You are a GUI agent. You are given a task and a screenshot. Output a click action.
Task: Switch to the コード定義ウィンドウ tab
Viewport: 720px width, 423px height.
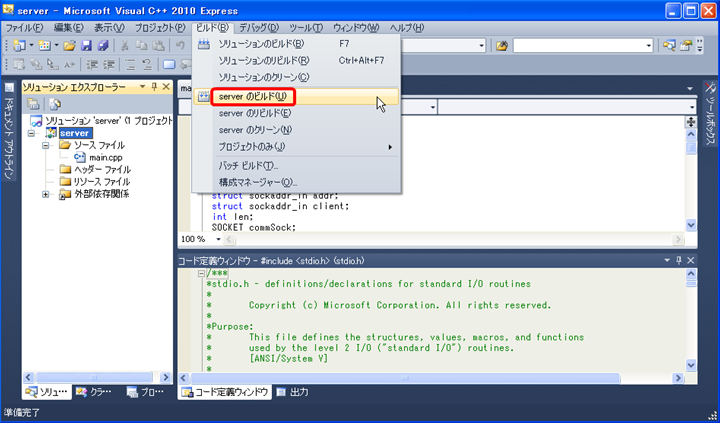click(x=225, y=392)
